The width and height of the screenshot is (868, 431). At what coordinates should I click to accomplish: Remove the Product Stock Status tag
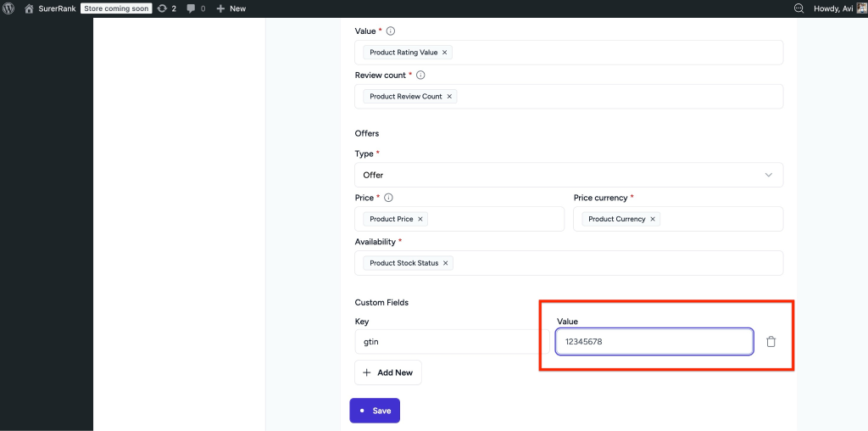446,263
